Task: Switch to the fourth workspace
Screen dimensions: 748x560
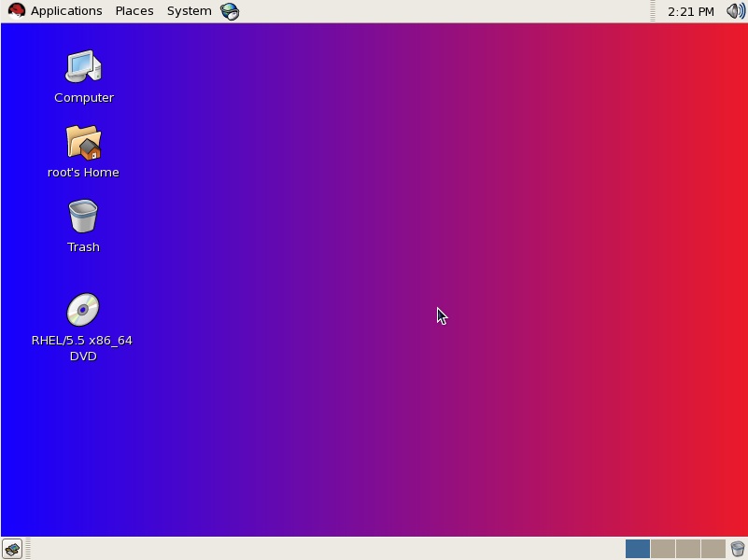Action: point(714,549)
